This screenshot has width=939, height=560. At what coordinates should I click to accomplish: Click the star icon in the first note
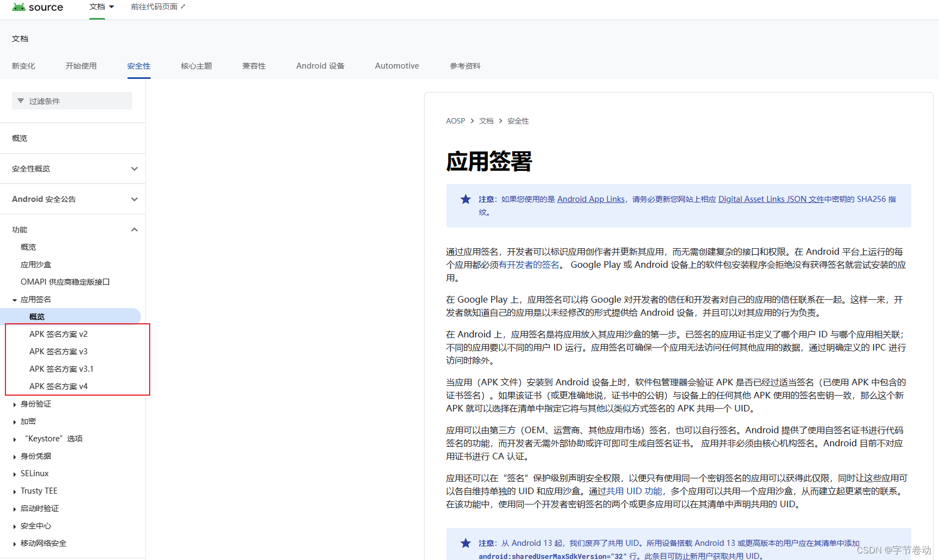[x=465, y=199]
